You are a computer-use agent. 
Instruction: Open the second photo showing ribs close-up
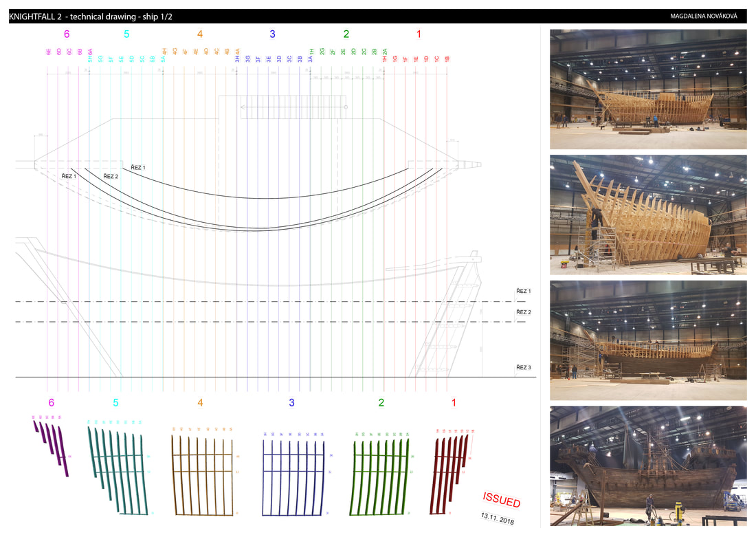coord(647,215)
